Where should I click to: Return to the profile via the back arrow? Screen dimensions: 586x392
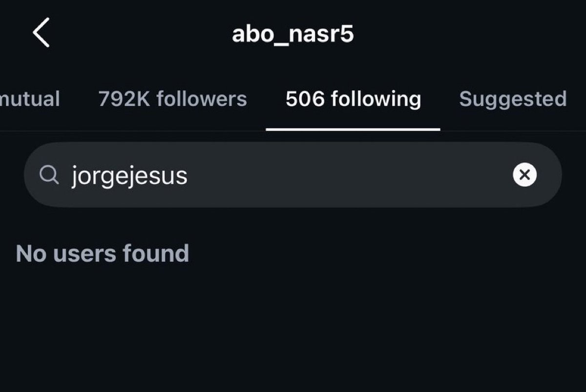tap(41, 33)
